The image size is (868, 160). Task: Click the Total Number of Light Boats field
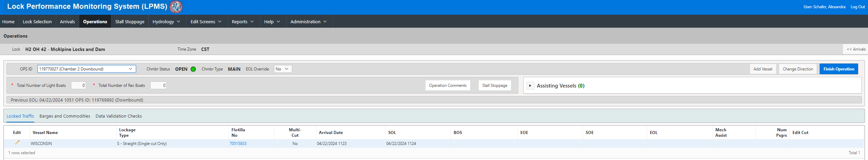click(x=79, y=85)
